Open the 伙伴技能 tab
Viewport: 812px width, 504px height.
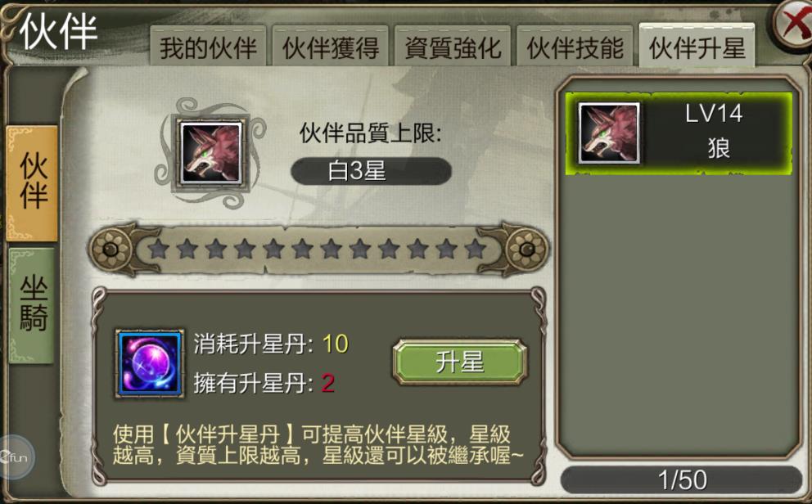pyautogui.click(x=575, y=47)
